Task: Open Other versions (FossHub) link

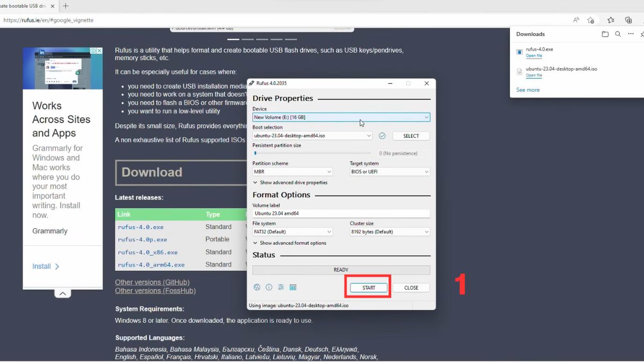Action: 155,291
